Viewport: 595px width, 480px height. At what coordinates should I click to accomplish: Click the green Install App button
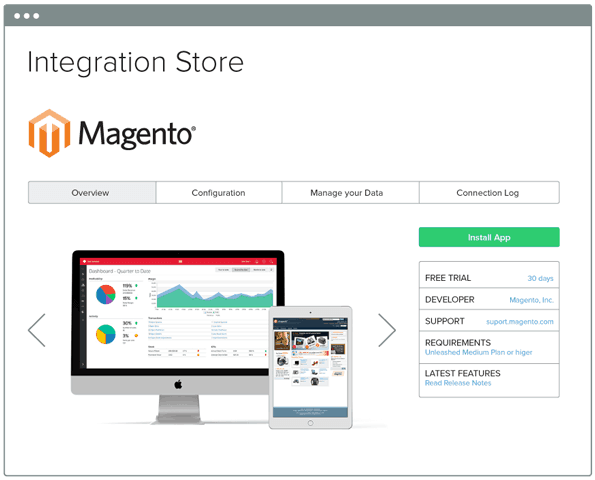[489, 237]
